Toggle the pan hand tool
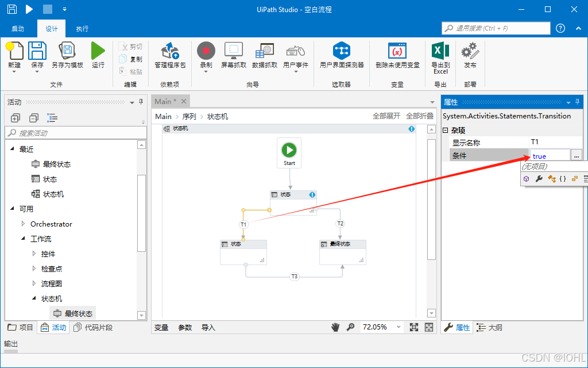Screen dimensions: 588x368 (335, 327)
